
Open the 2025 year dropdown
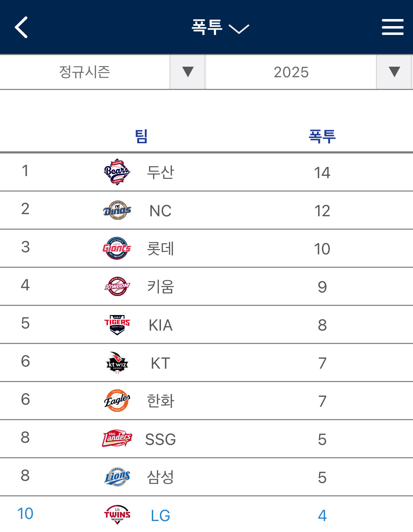(x=309, y=72)
